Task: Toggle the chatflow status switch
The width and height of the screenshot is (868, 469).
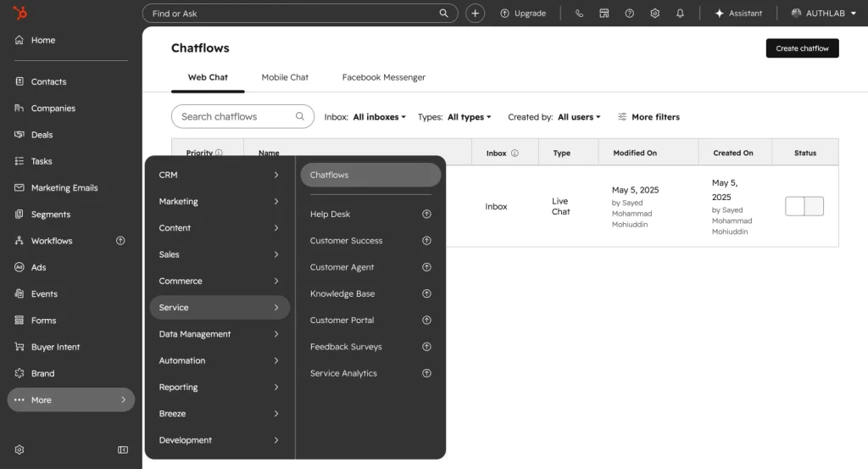Action: 804,206
